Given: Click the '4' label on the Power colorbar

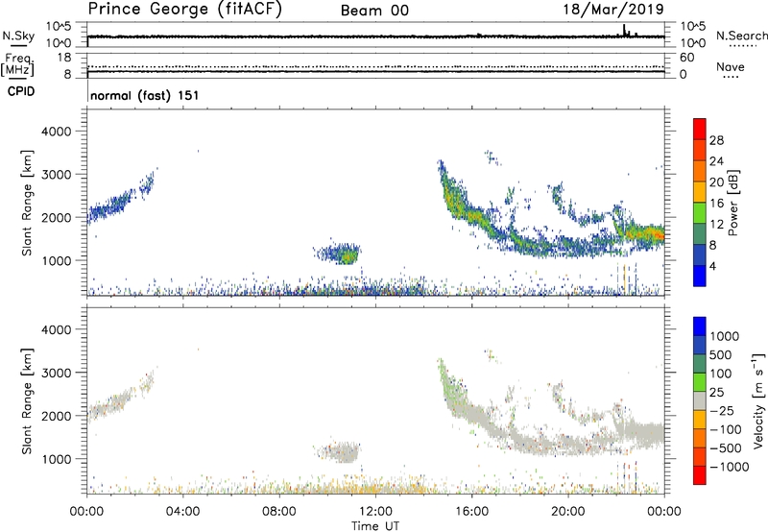Looking at the screenshot, I should 712,266.
